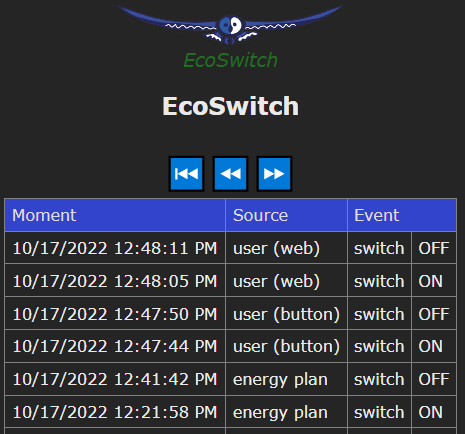Click the EcoSwitch owl logo
The image size is (465, 434).
tap(230, 25)
